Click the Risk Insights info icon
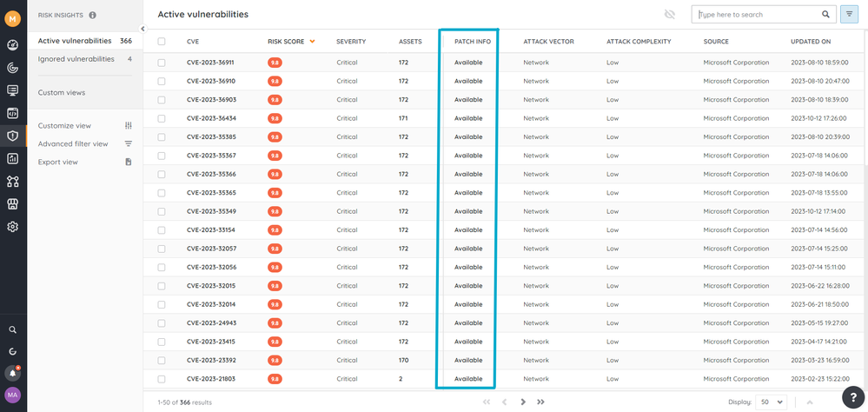 pos(93,15)
